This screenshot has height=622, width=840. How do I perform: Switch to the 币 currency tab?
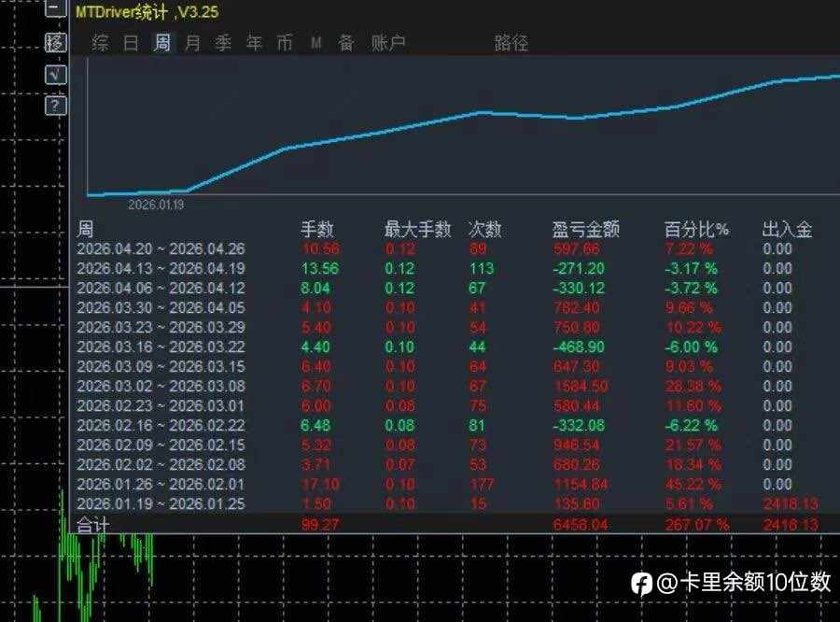click(285, 42)
